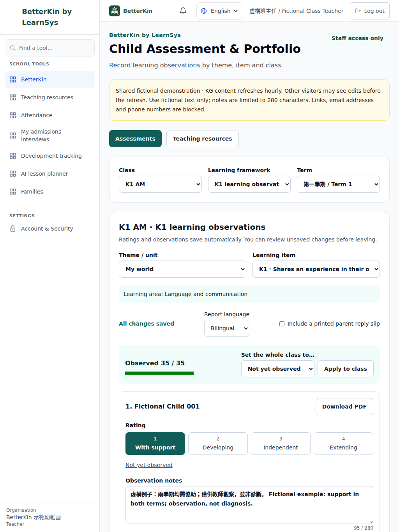This screenshot has height=532, width=399.
Task: Go to Families in the sidebar
Action: coord(49,192)
